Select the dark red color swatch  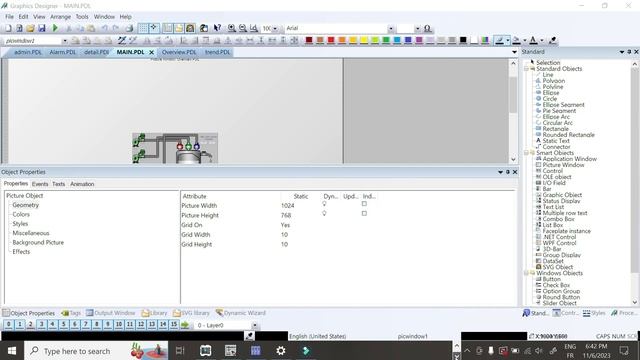point(309,40)
